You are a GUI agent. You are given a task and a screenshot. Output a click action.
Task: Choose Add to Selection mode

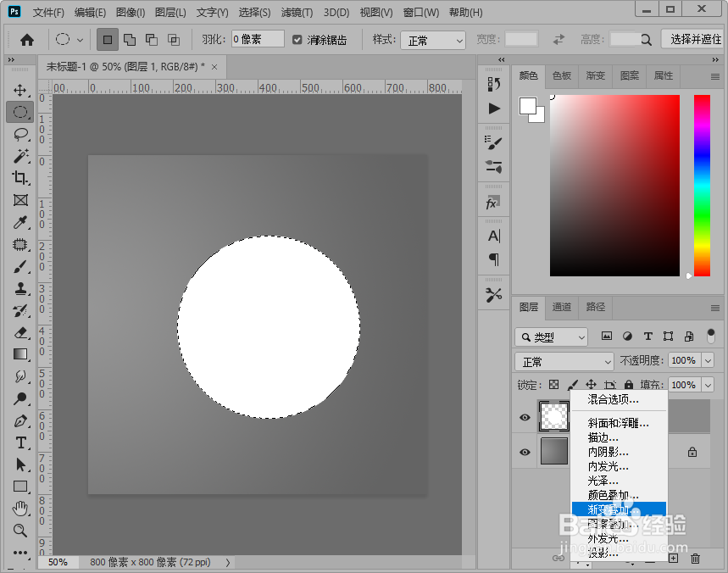[x=130, y=40]
